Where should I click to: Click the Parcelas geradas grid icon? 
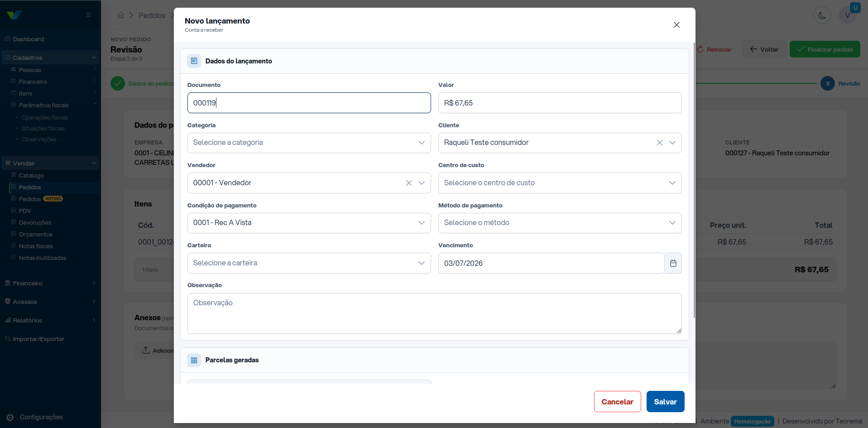click(x=194, y=360)
